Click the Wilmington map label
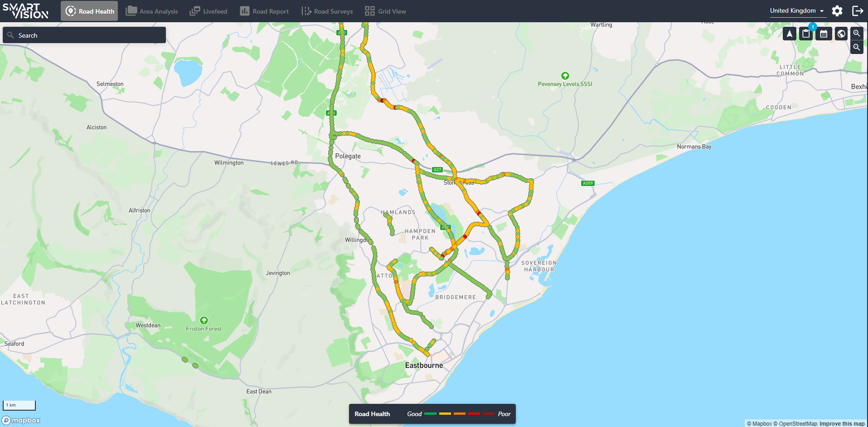The height and width of the screenshot is (427, 868). point(229,163)
